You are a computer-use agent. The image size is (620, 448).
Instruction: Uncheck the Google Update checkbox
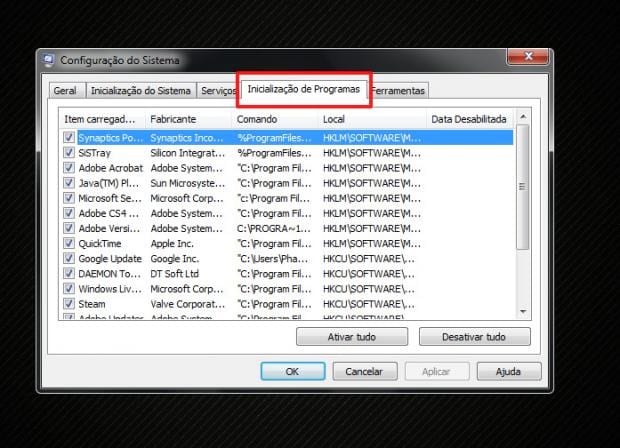[69, 258]
